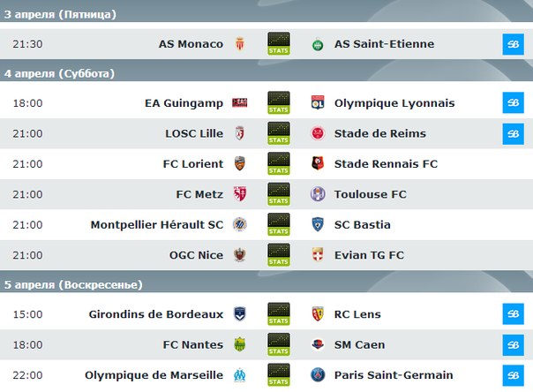Select the 3 апреля (Пятница) date header
The width and height of the screenshot is (533, 392).
60,15
